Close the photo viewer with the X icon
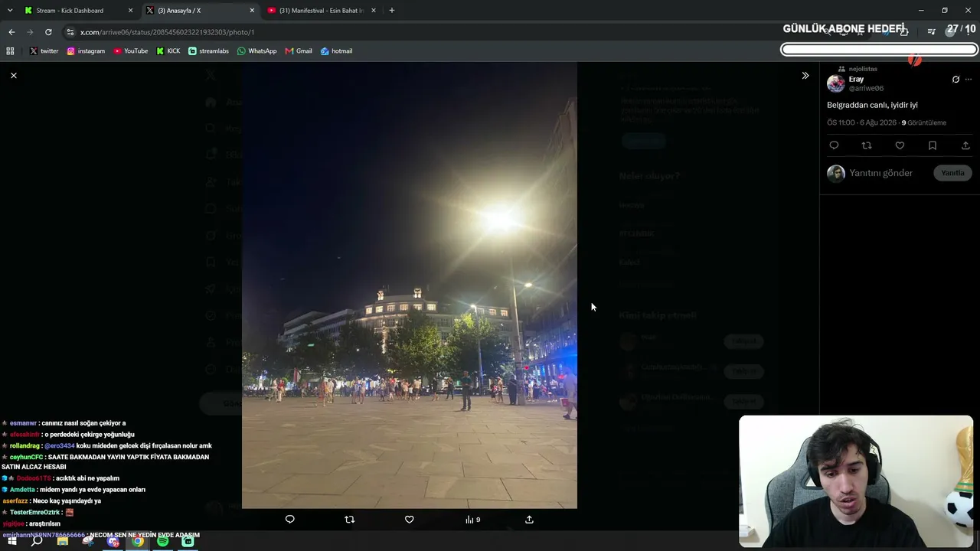This screenshot has width=980, height=551. [14, 76]
